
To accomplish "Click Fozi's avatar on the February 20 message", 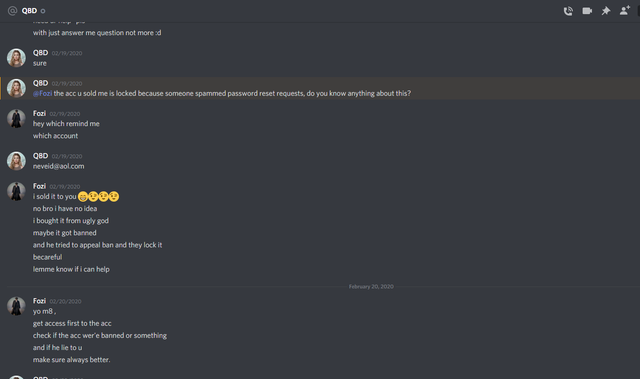I will [x=16, y=306].
